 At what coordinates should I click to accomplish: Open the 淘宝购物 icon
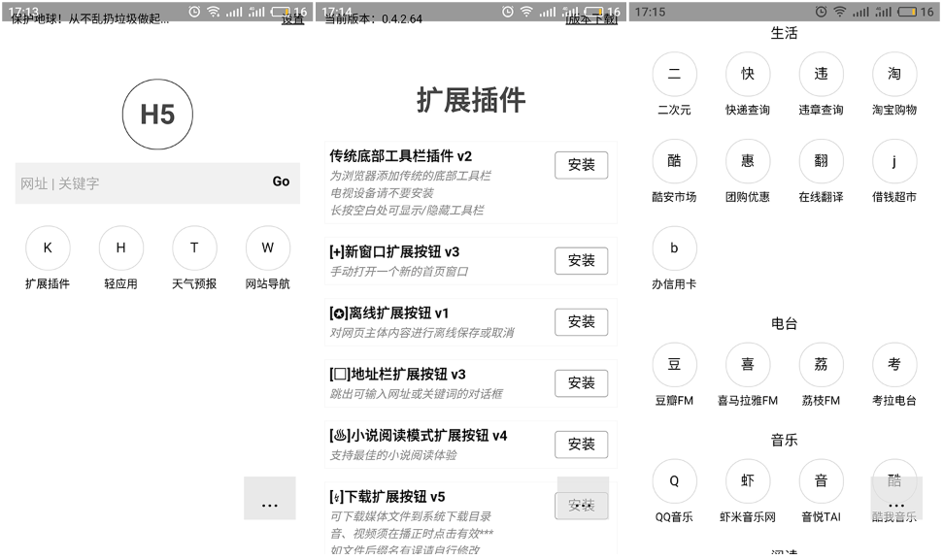click(x=894, y=74)
